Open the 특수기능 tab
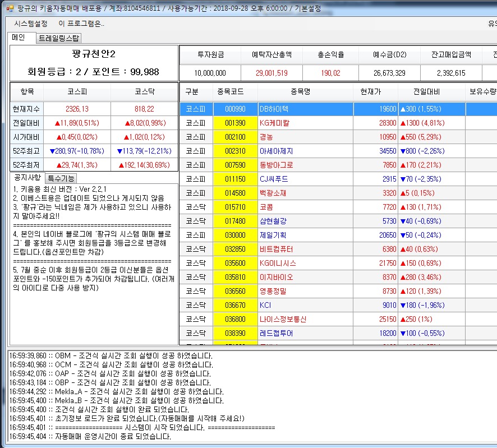Screen dimensions: 497x448 pos(61,178)
